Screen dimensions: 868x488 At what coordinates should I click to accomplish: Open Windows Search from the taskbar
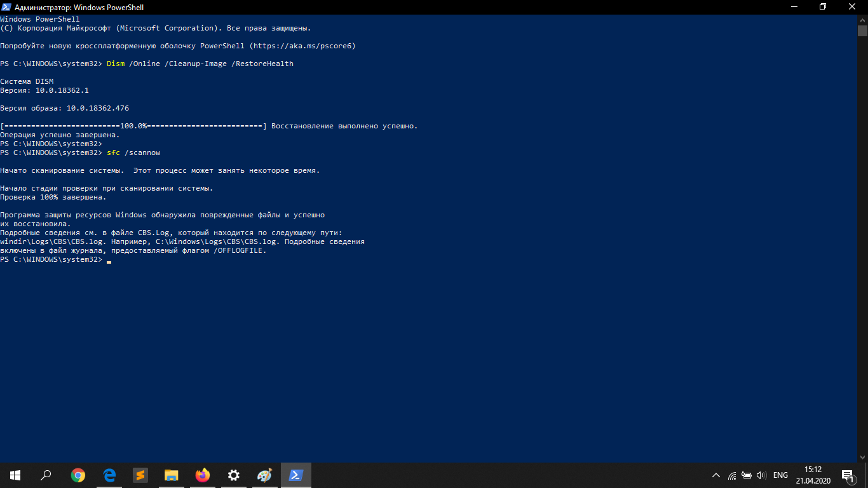click(x=46, y=475)
